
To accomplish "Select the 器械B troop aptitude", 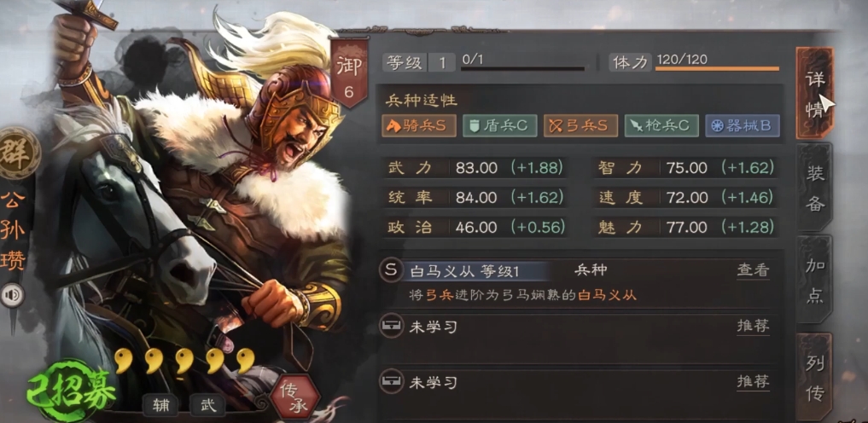I will [x=743, y=126].
